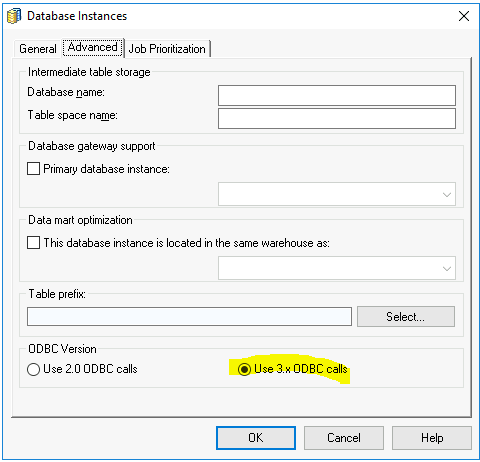
Task: Switch to the General tab
Action: [x=38, y=49]
